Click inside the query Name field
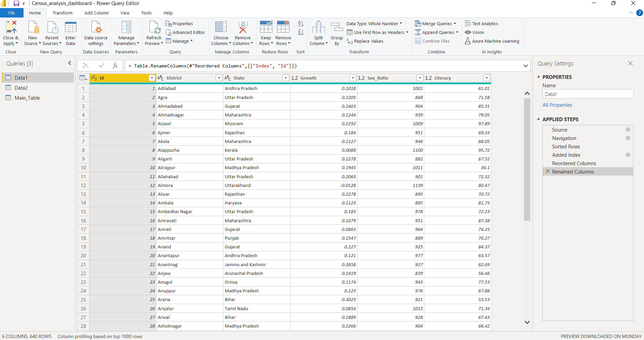Viewport: 644px width, 340px height. 588,94
